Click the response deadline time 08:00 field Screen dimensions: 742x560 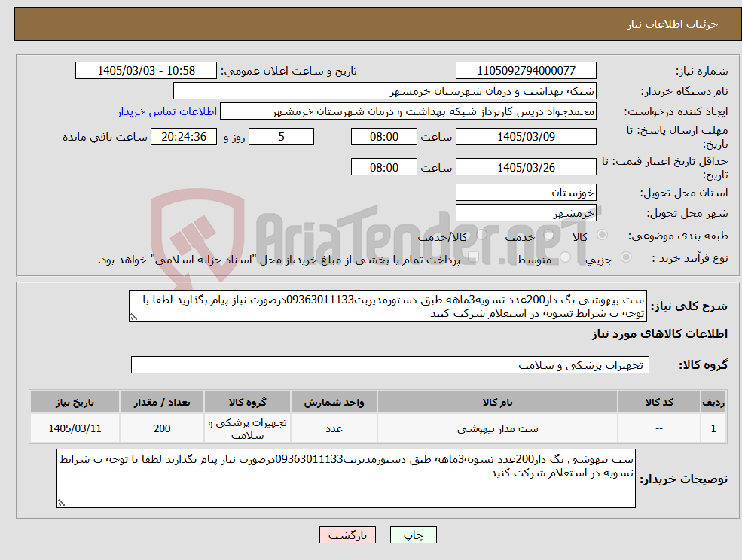[383, 137]
